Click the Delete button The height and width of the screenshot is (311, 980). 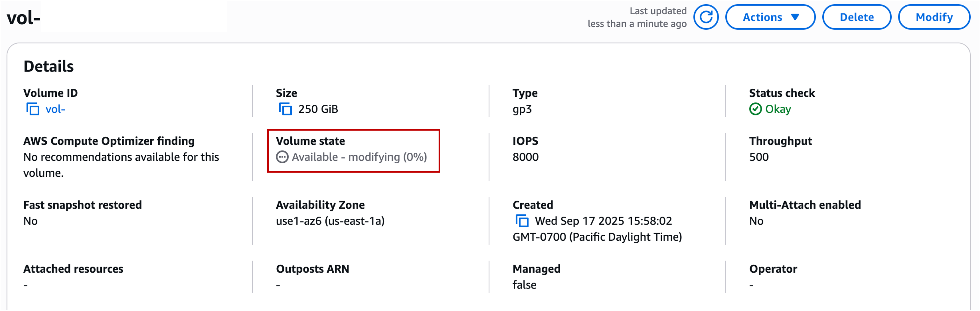pyautogui.click(x=856, y=17)
